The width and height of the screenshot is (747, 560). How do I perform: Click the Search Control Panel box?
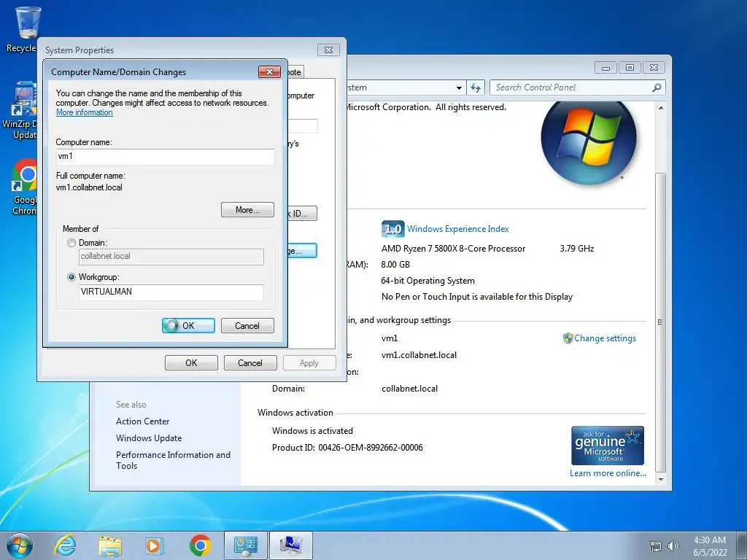pyautogui.click(x=577, y=87)
